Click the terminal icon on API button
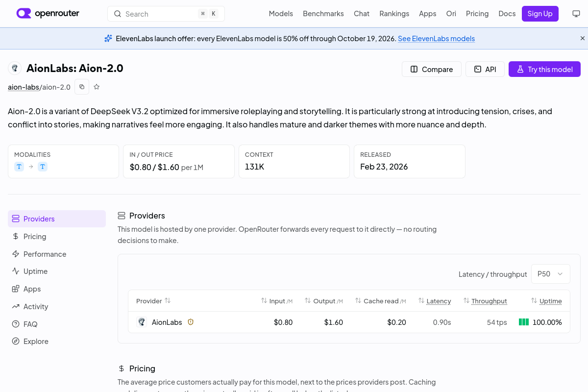This screenshot has width=588, height=392. 478,69
